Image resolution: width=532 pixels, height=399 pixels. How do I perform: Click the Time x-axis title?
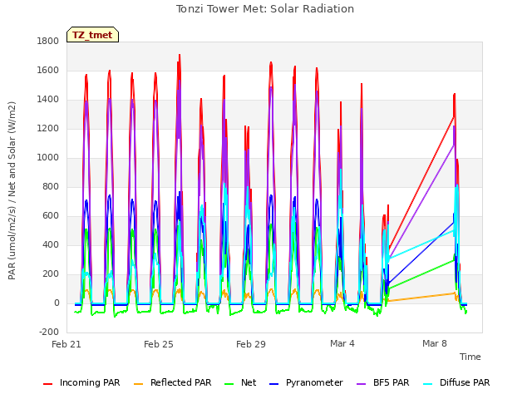tap(470, 357)
